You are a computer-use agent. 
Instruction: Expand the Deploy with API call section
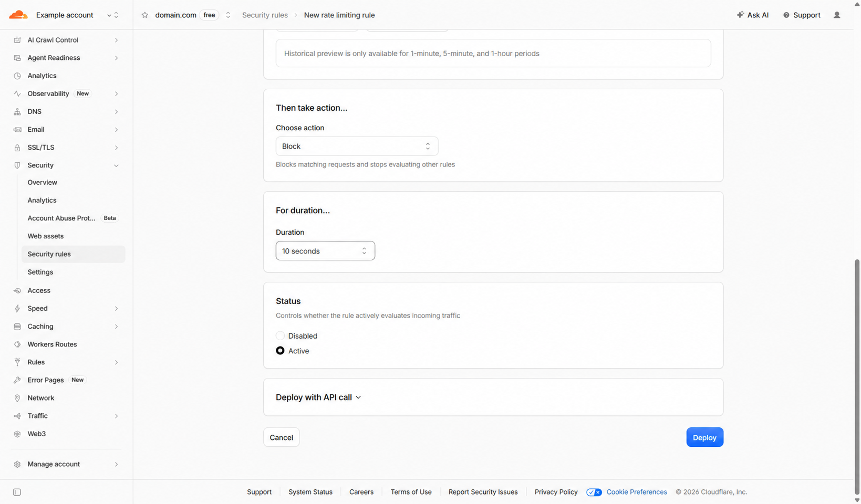tap(318, 397)
